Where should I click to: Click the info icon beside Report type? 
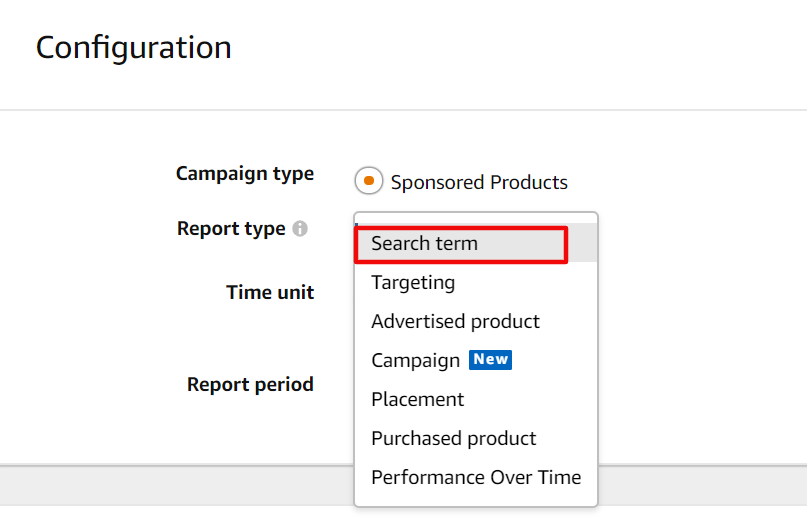300,228
